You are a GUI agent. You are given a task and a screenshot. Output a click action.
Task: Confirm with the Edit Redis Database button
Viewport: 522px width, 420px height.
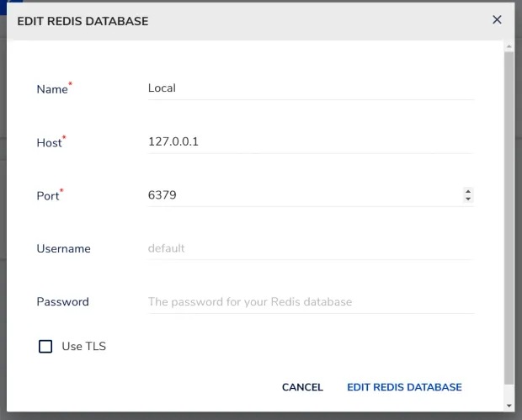[404, 387]
